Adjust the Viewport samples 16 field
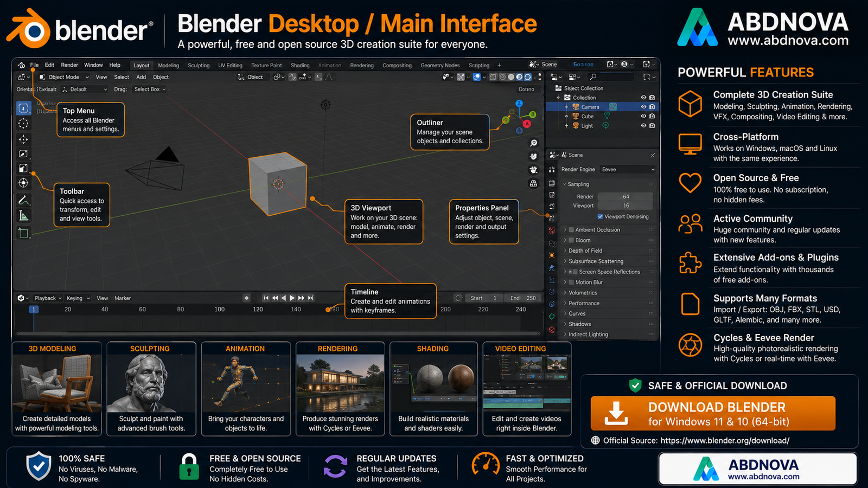 point(626,206)
